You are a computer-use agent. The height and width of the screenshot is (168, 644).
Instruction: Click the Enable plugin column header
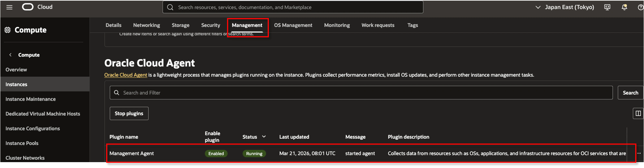pyautogui.click(x=213, y=137)
